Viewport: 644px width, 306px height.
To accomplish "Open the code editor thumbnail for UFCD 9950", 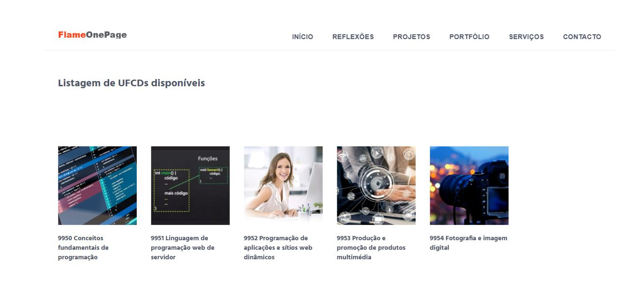I will (97, 185).
